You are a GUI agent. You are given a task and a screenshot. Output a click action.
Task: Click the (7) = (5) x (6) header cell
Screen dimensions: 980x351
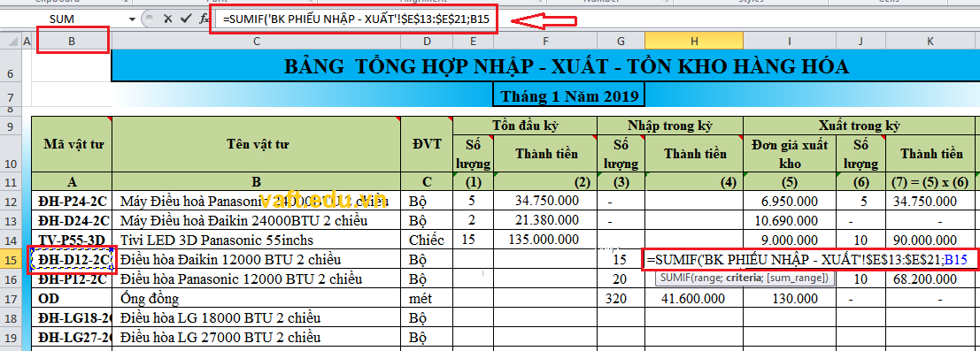pyautogui.click(x=930, y=182)
